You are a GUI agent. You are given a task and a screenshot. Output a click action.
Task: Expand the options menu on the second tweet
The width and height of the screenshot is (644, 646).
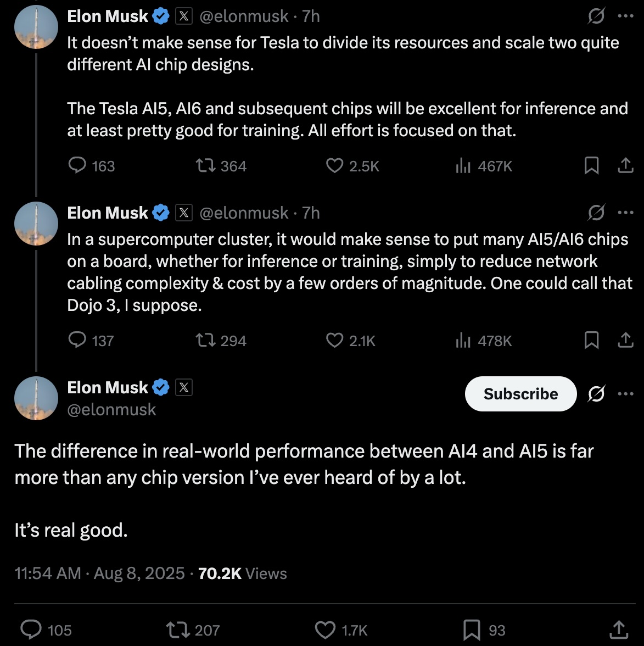coord(626,213)
